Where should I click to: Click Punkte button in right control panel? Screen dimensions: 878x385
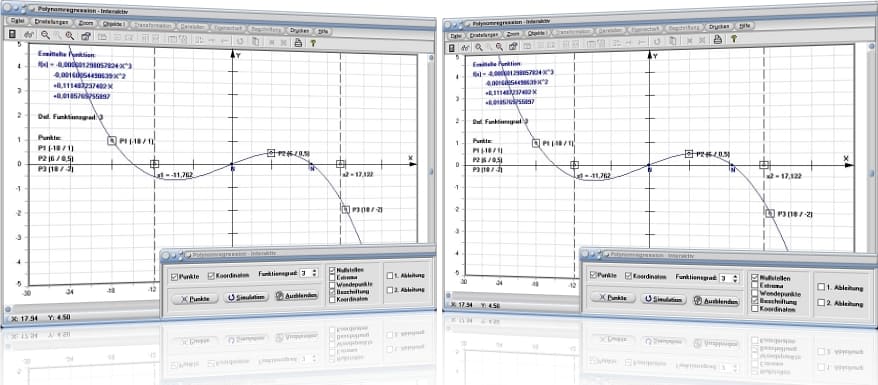point(613,298)
